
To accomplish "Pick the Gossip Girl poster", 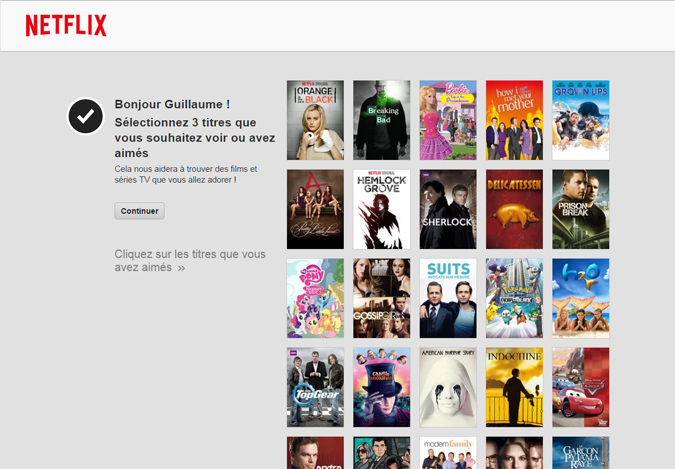I will [x=381, y=298].
